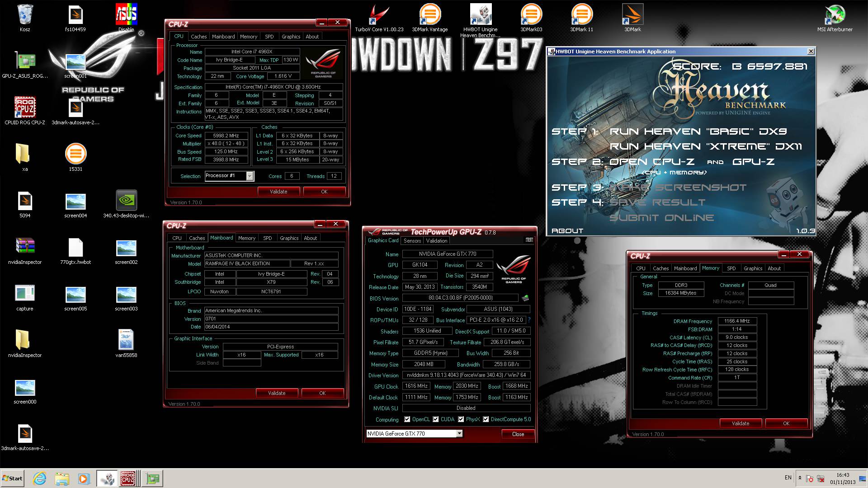Click the GPU-Z Name field GTX 770
The height and width of the screenshot is (488, 868).
click(x=448, y=254)
